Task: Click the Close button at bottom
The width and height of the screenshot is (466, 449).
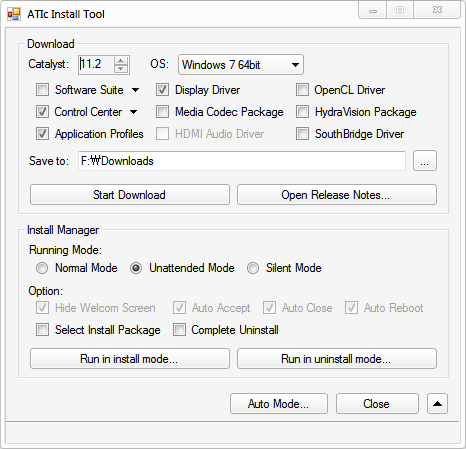Action: click(377, 404)
